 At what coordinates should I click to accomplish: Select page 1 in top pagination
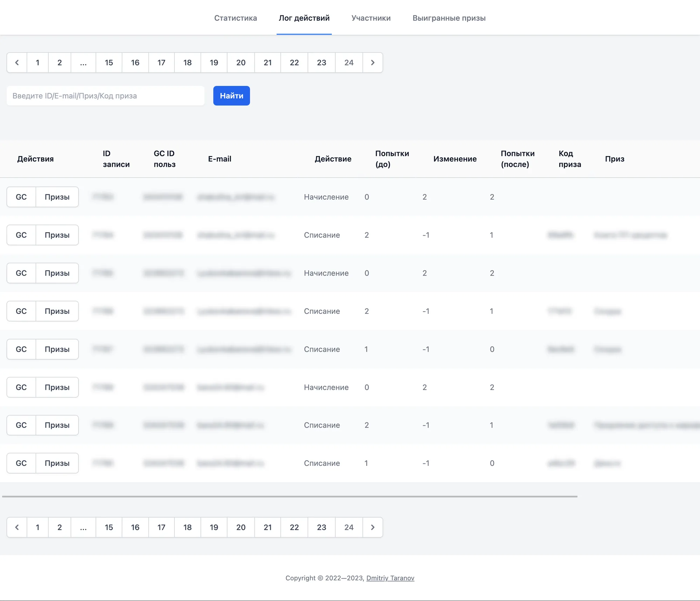(x=37, y=63)
